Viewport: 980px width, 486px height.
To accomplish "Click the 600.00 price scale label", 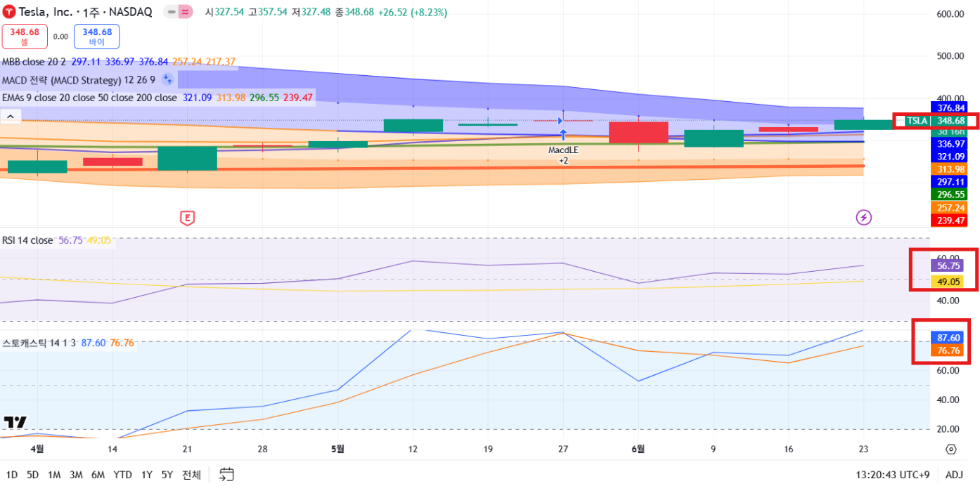I will point(949,13).
